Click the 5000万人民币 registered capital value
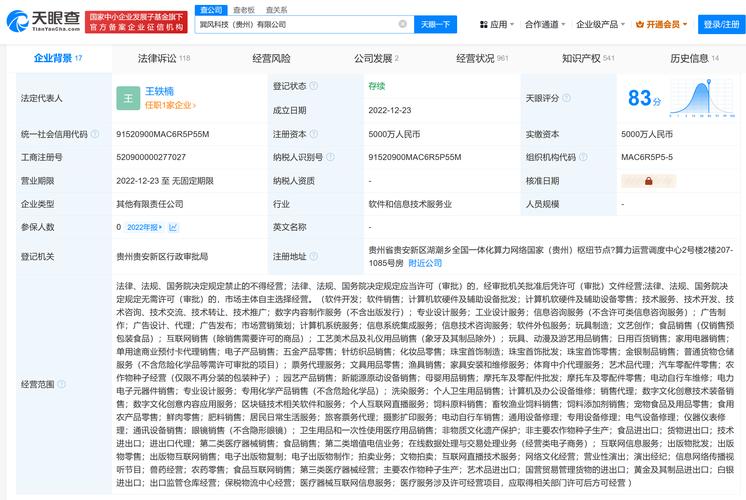This screenshot has width=746, height=500. 394,134
